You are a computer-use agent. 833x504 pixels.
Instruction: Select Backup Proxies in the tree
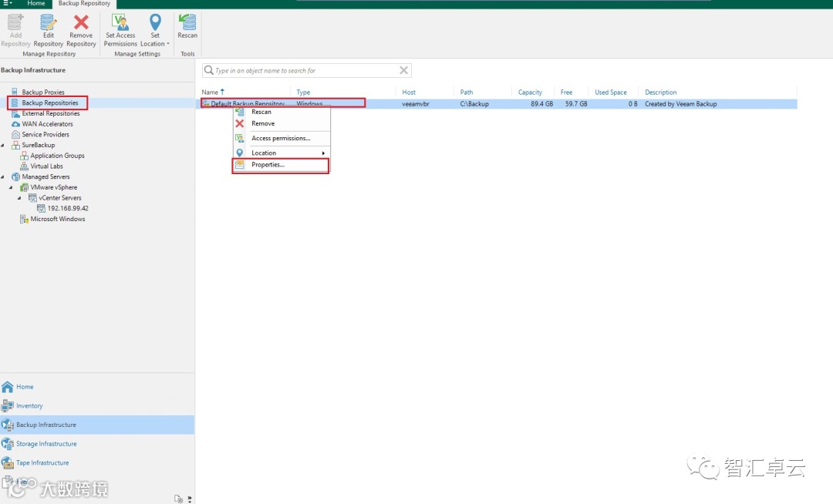[43, 92]
